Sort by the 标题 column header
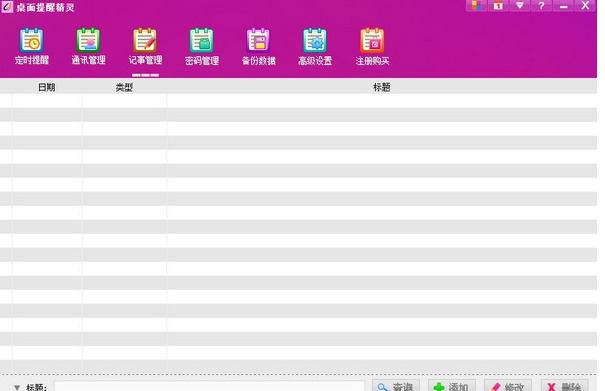 tap(382, 87)
